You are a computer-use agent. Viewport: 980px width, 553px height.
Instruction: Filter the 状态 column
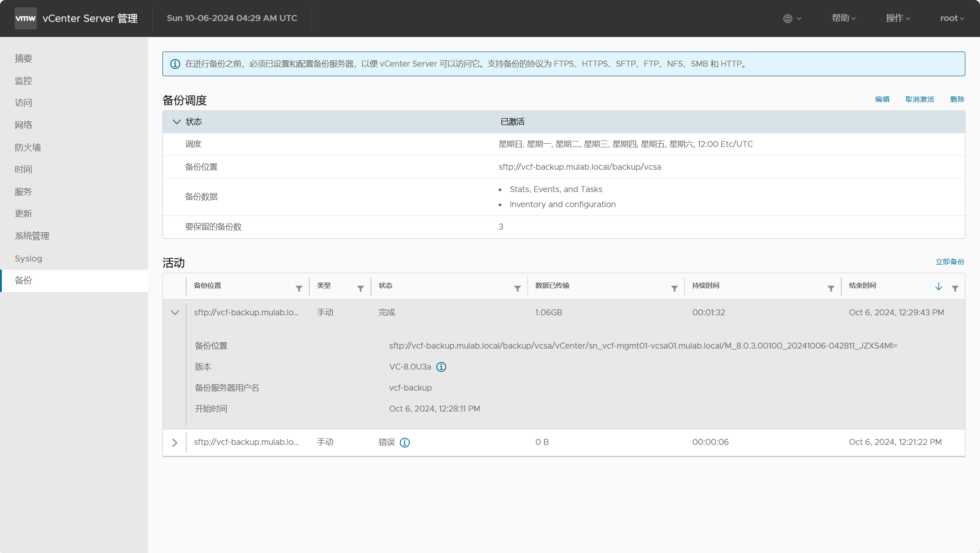[517, 288]
